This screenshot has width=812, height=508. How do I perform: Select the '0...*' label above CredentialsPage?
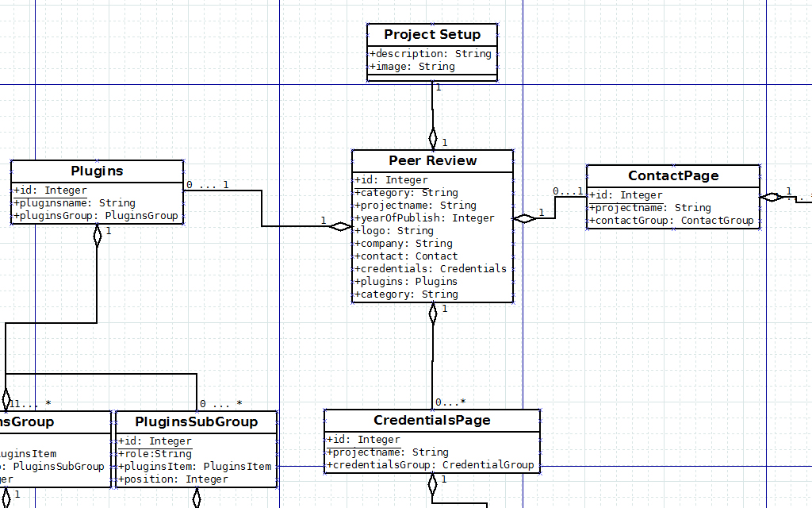tap(449, 402)
